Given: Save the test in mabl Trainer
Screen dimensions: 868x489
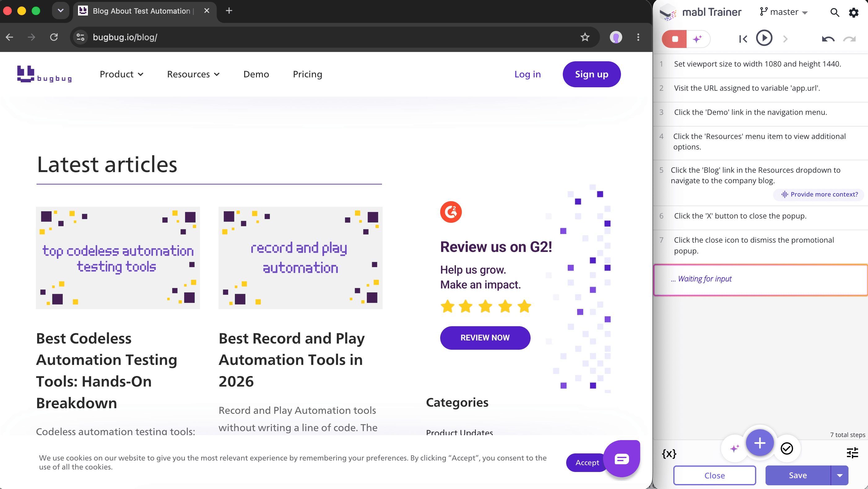Looking at the screenshot, I should click(798, 475).
